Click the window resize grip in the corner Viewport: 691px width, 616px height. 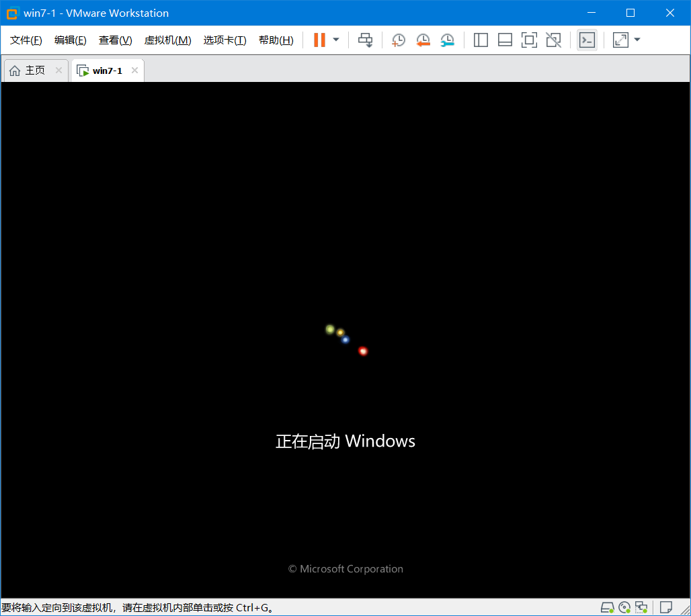(685, 610)
